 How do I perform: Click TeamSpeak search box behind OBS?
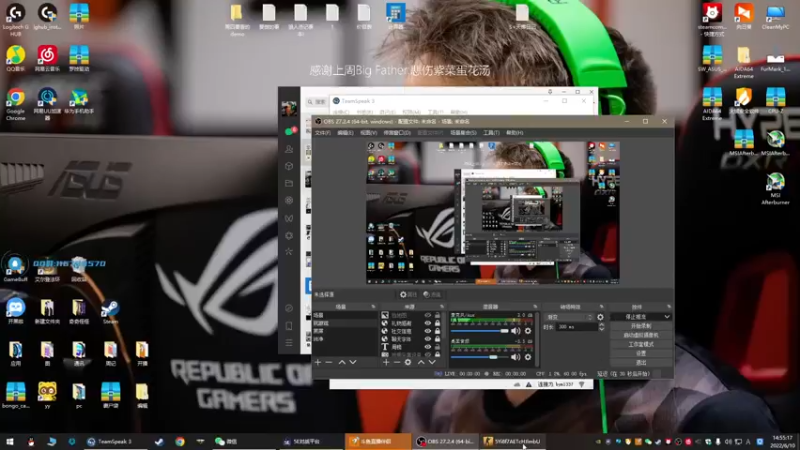[317, 102]
